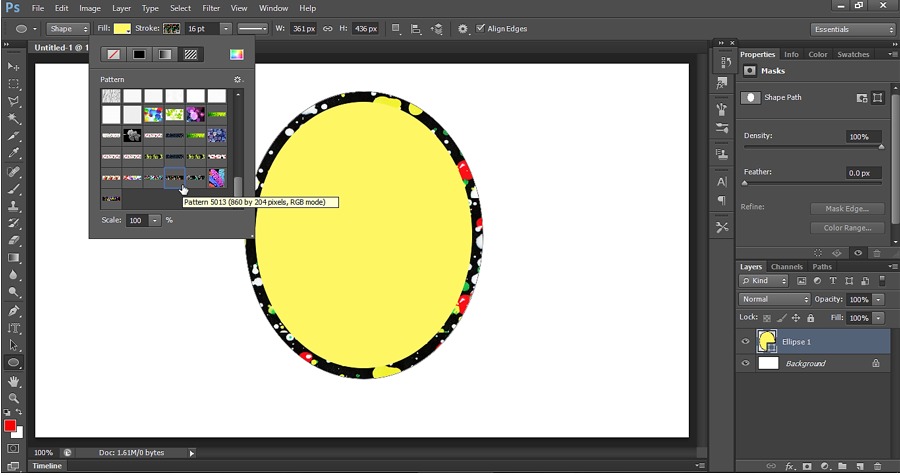Image resolution: width=900 pixels, height=475 pixels.
Task: Hide the Ellipse 1 layer
Action: coord(746,341)
